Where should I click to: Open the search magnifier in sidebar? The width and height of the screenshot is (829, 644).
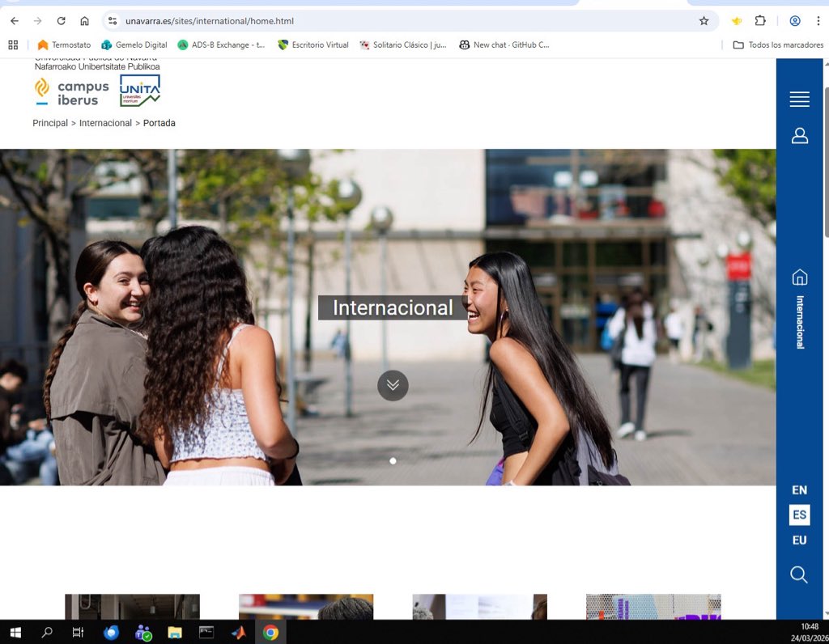pos(799,574)
